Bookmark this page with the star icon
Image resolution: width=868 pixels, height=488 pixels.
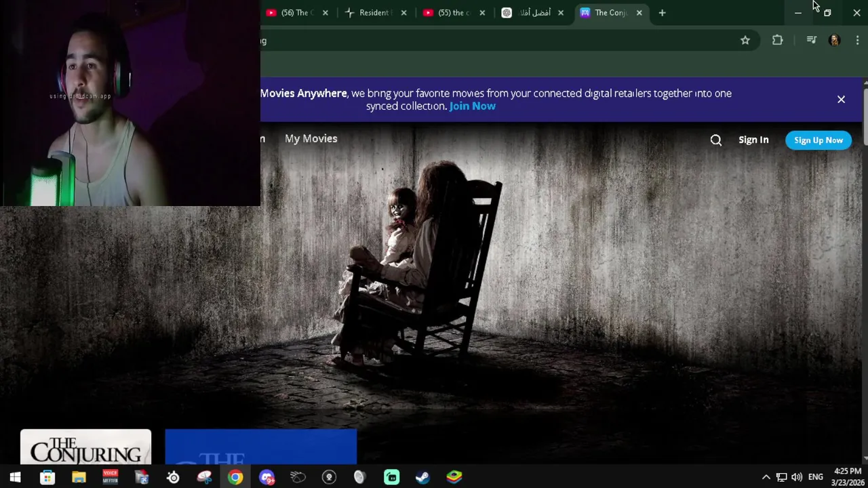[745, 41]
